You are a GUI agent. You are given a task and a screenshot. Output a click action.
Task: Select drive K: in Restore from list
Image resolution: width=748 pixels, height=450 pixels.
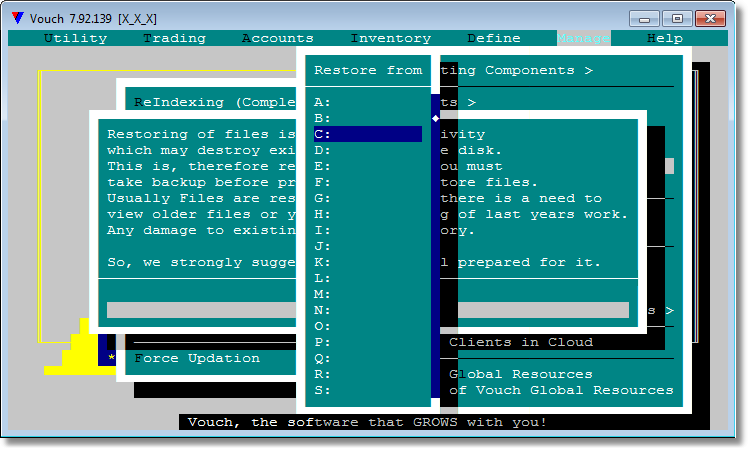368,262
